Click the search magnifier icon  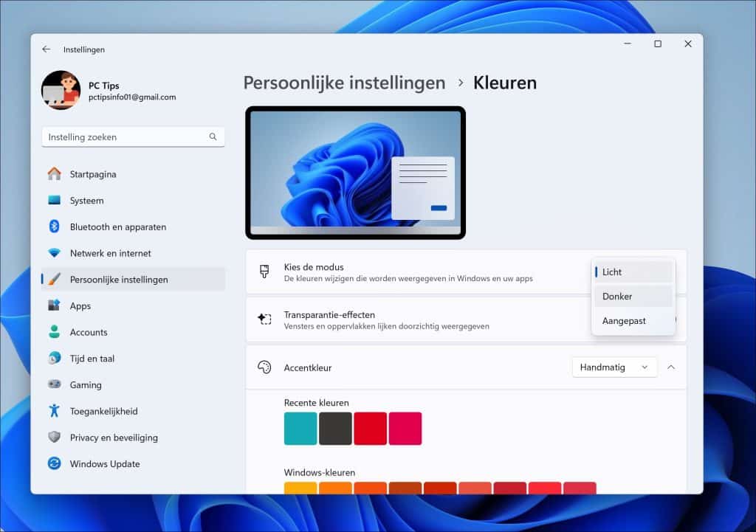(x=213, y=137)
